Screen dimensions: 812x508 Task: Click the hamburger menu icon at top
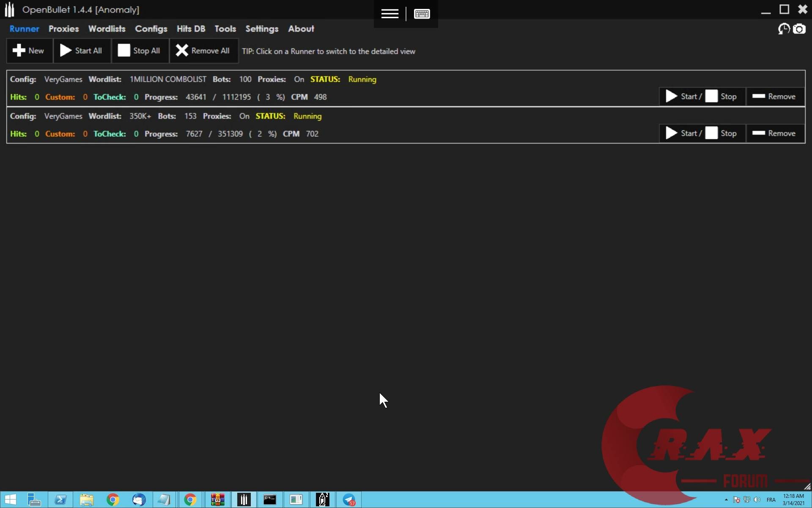click(x=390, y=14)
